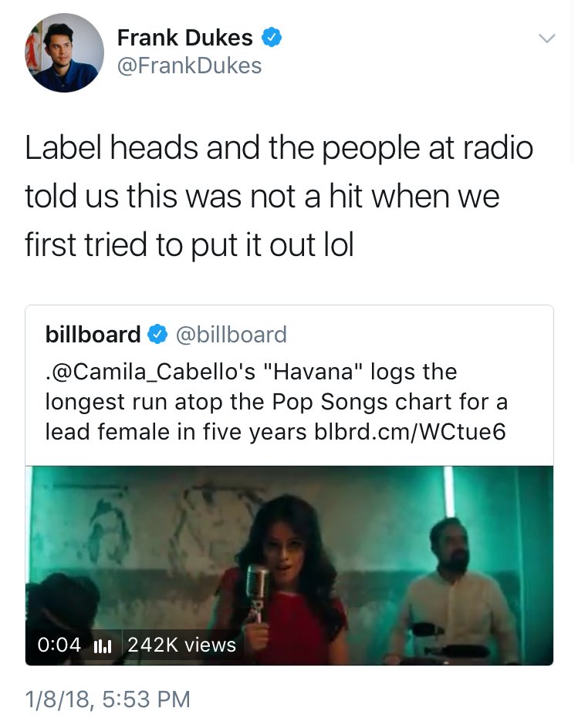Click the tweet text about label heads
The width and height of the screenshot is (578, 728).
[279, 196]
